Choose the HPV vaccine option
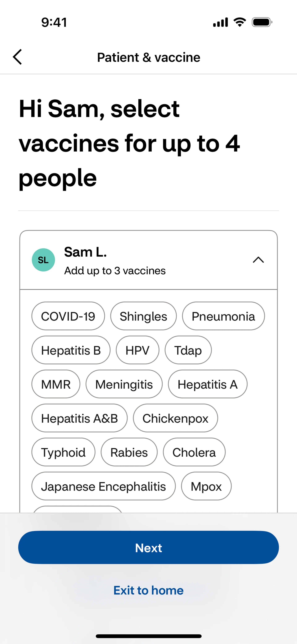This screenshot has width=297, height=644. point(138,350)
